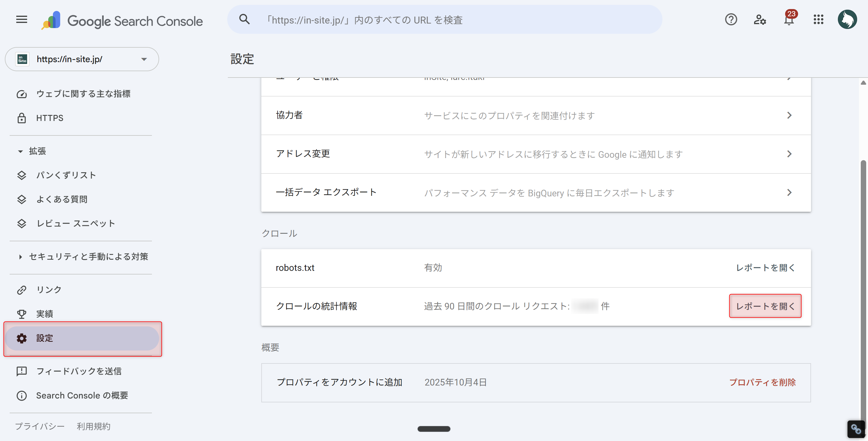Open the クロールの統計情報 report

(765, 306)
